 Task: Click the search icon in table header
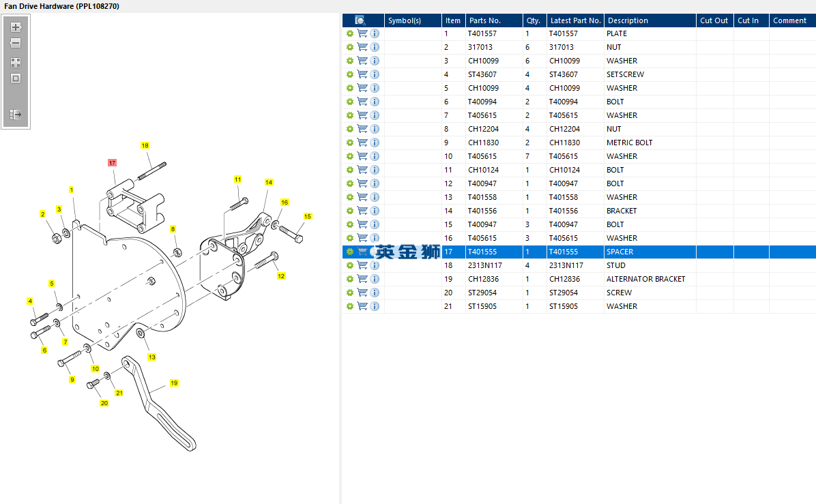(360, 20)
